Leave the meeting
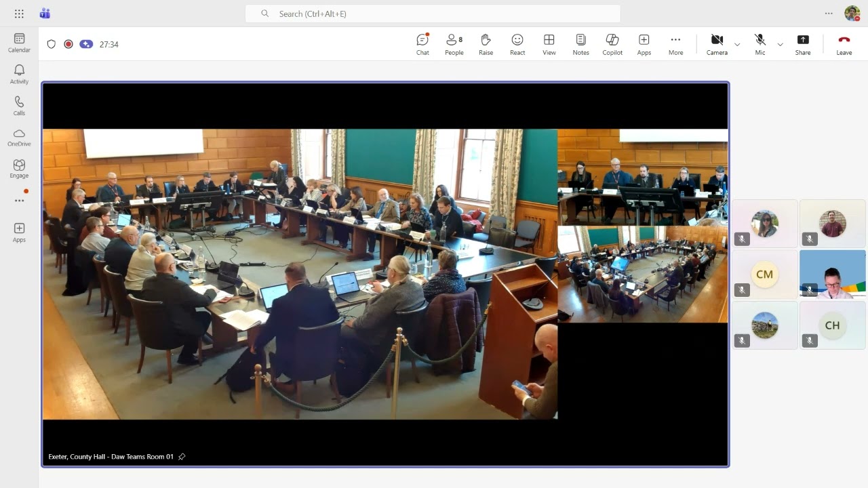868x488 pixels. coord(844,44)
